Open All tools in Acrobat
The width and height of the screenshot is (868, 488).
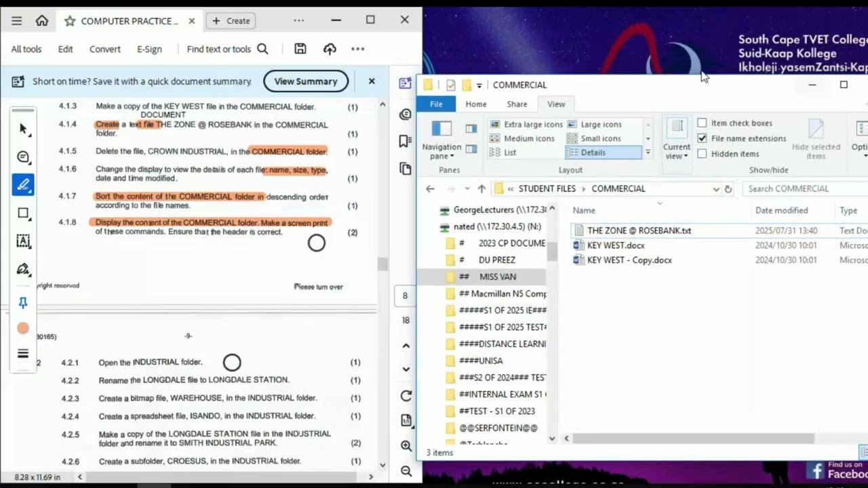point(26,49)
